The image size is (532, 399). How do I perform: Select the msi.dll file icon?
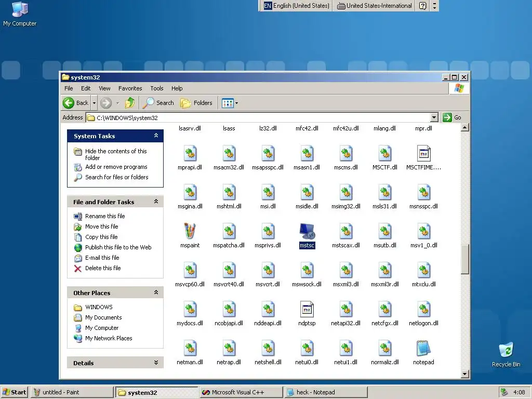[x=268, y=192]
